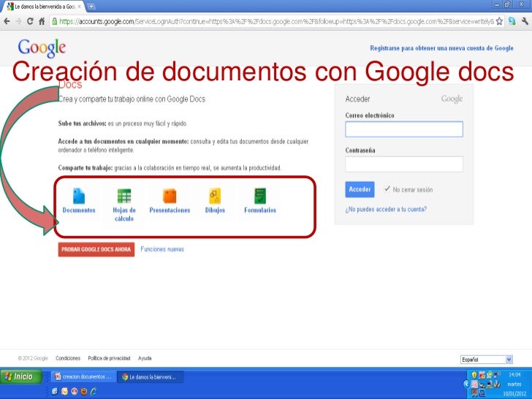
Task: Open the Política de privacidad footer link
Action: (109, 358)
